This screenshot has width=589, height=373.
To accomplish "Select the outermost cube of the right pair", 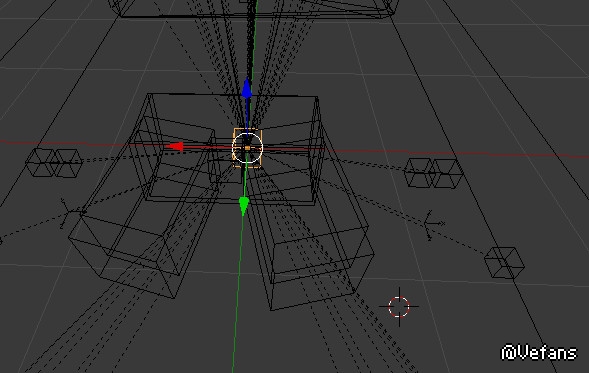I will (x=448, y=173).
